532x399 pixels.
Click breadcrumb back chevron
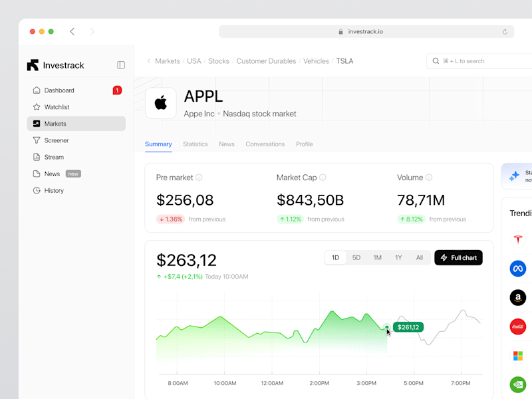148,61
